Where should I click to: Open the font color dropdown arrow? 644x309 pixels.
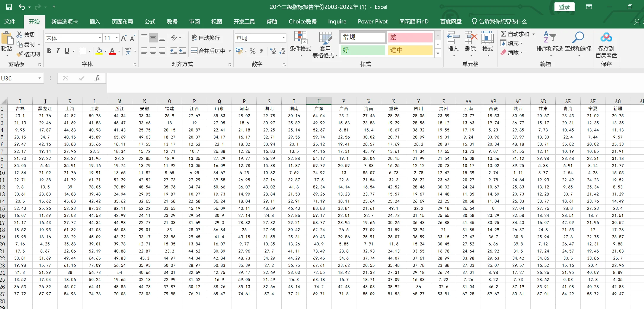tap(119, 51)
